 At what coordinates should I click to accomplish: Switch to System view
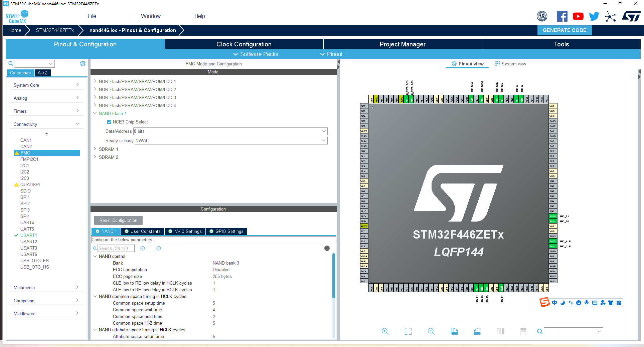(x=510, y=64)
